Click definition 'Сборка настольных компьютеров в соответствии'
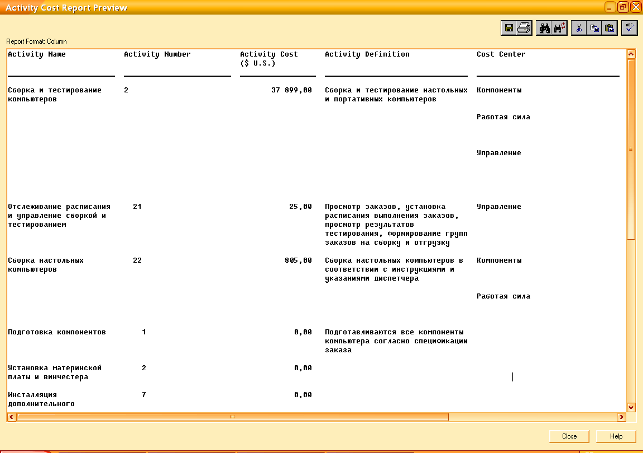643x453 pixels. pyautogui.click(x=394, y=269)
